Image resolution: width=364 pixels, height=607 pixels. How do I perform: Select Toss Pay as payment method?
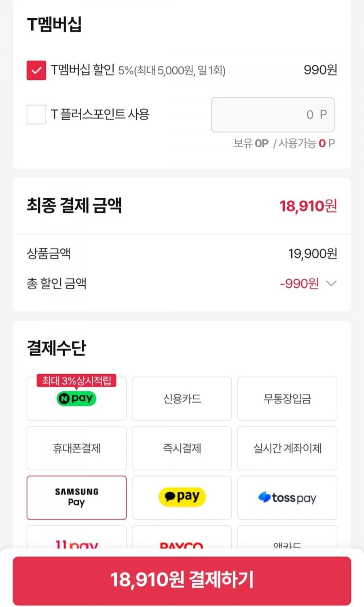point(287,497)
